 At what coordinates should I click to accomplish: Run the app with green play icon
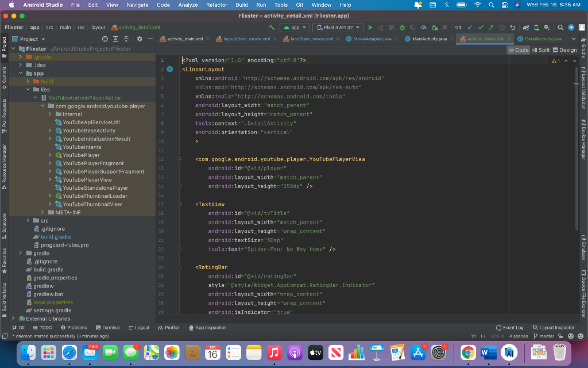(370, 28)
